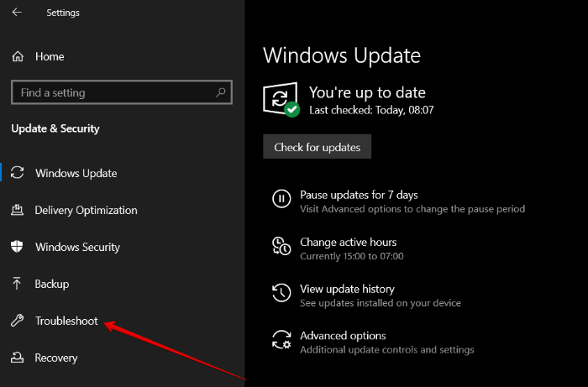The width and height of the screenshot is (588, 387).
Task: Click the back arrow in Settings
Action: click(17, 13)
